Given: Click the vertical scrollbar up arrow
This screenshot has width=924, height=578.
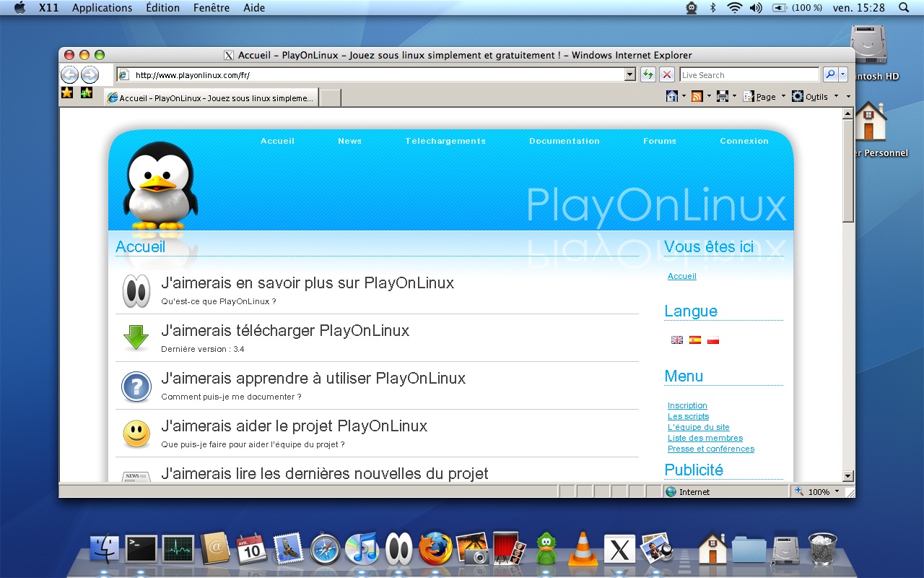Looking at the screenshot, I should pos(848,114).
